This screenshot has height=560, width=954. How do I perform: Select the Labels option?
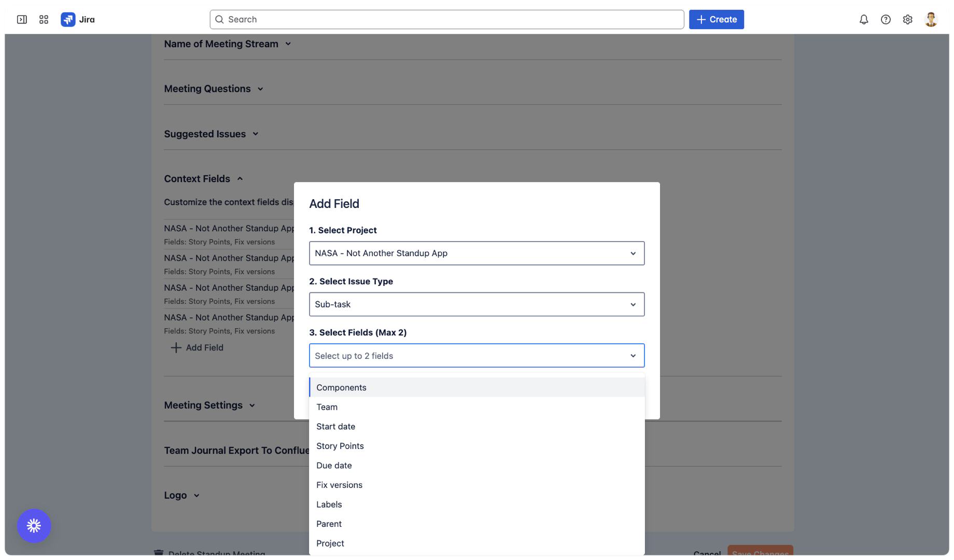tap(476, 504)
